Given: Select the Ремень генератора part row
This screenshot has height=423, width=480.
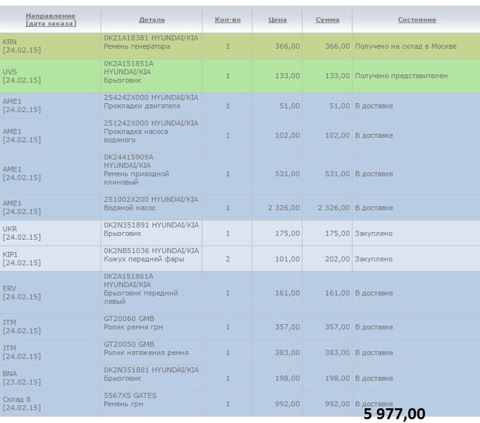Looking at the screenshot, I should point(240,46).
